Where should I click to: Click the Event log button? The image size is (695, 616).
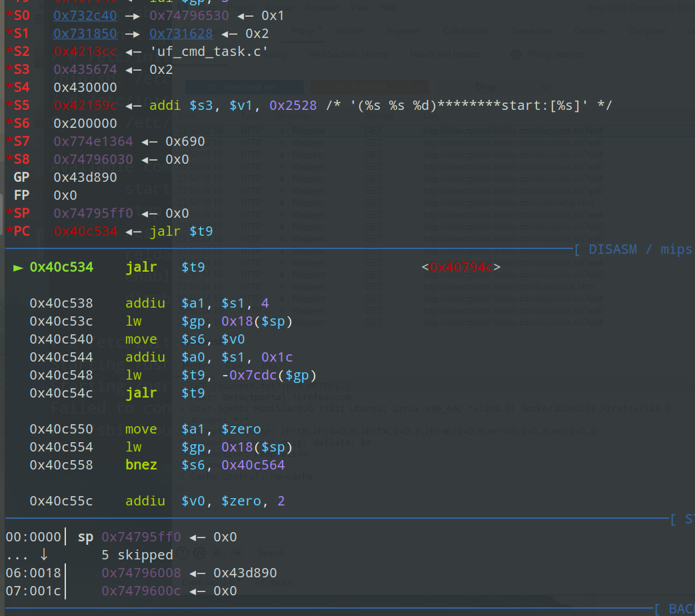click(209, 581)
